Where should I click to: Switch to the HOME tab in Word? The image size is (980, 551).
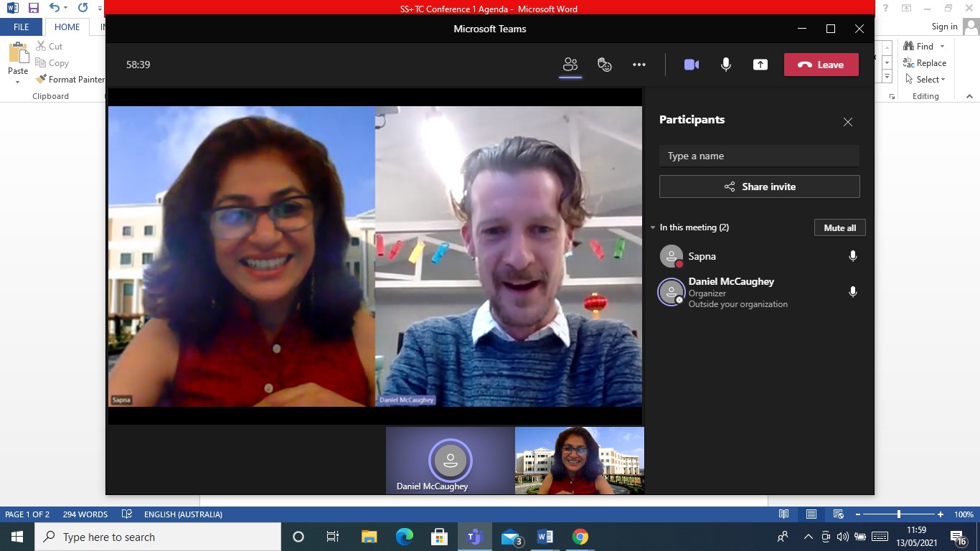coord(67,27)
